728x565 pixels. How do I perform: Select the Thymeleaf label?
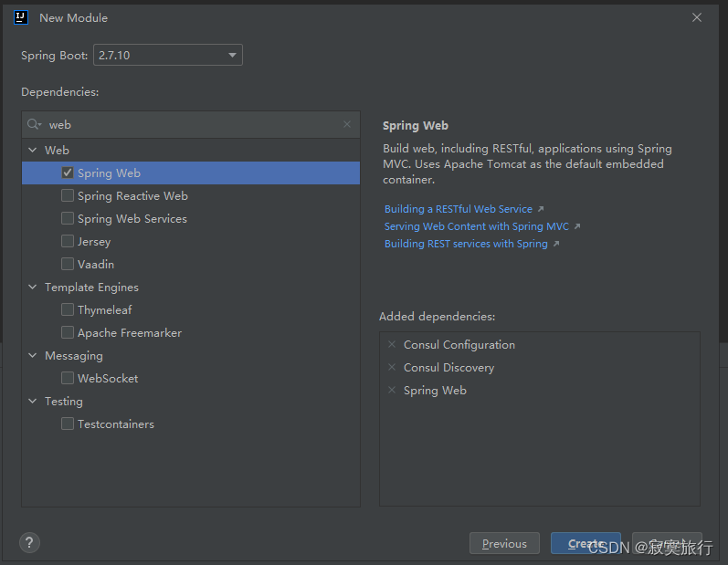coord(104,309)
